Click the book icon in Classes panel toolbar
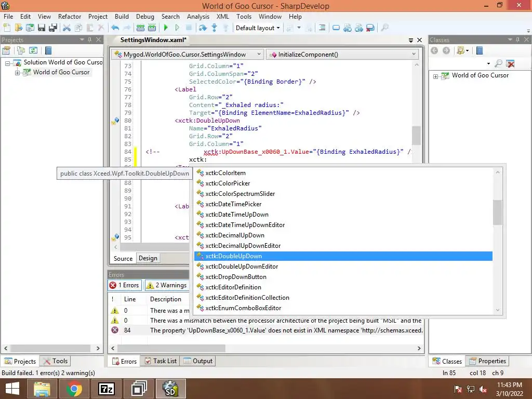532x399 pixels. pos(480,50)
